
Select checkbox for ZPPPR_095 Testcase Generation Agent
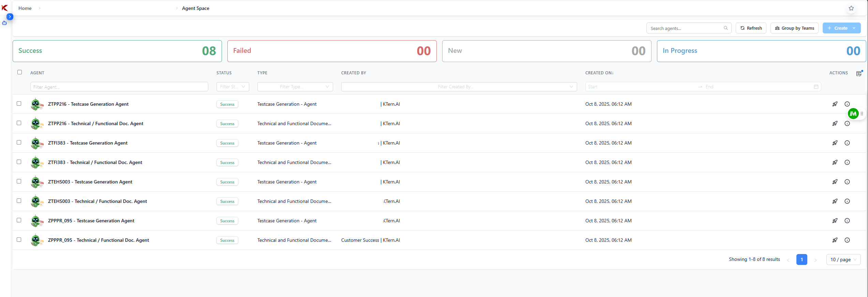(19, 220)
